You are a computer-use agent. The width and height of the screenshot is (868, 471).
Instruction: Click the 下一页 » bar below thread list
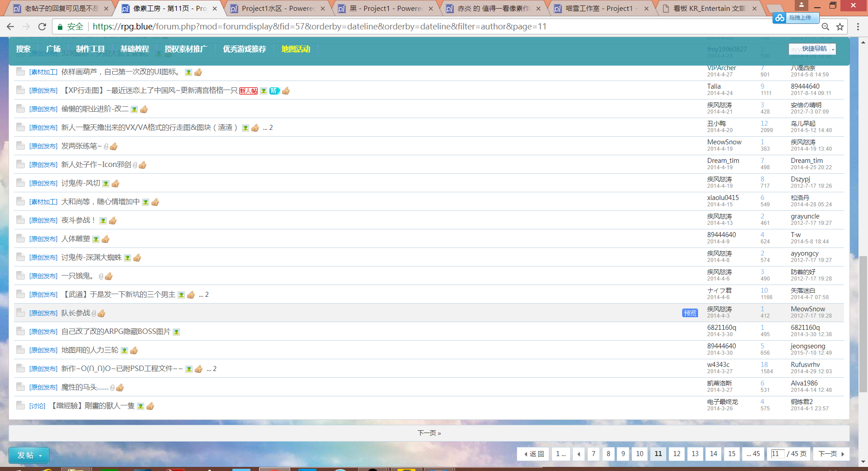pyautogui.click(x=429, y=433)
